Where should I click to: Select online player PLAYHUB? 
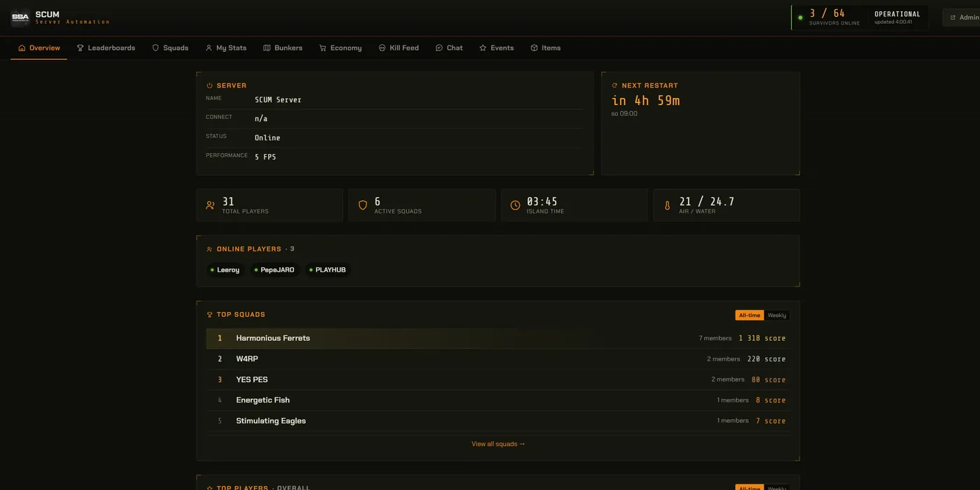point(328,270)
